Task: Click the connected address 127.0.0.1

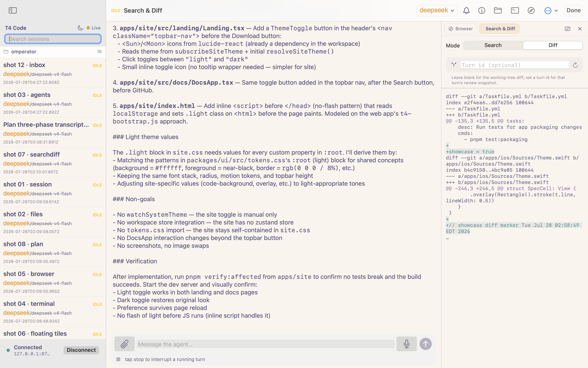Action: [x=32, y=354]
